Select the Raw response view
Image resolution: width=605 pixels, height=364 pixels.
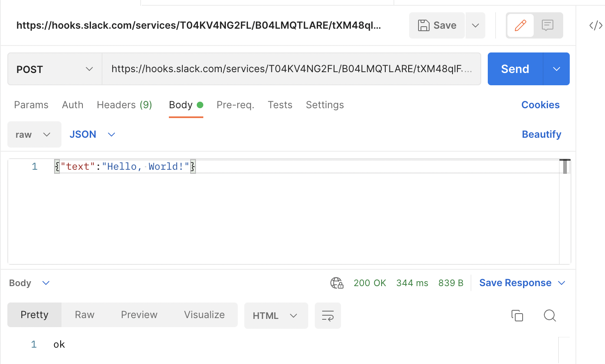84,315
